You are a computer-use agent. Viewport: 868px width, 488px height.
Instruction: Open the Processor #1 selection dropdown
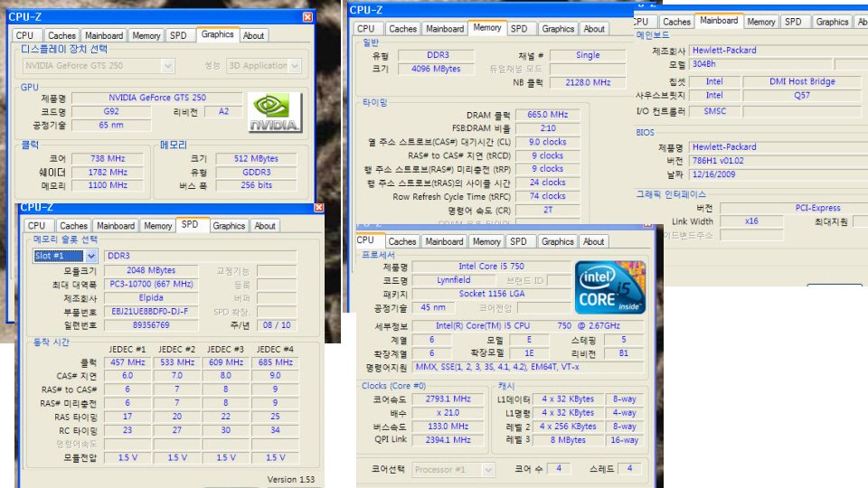pos(453,470)
